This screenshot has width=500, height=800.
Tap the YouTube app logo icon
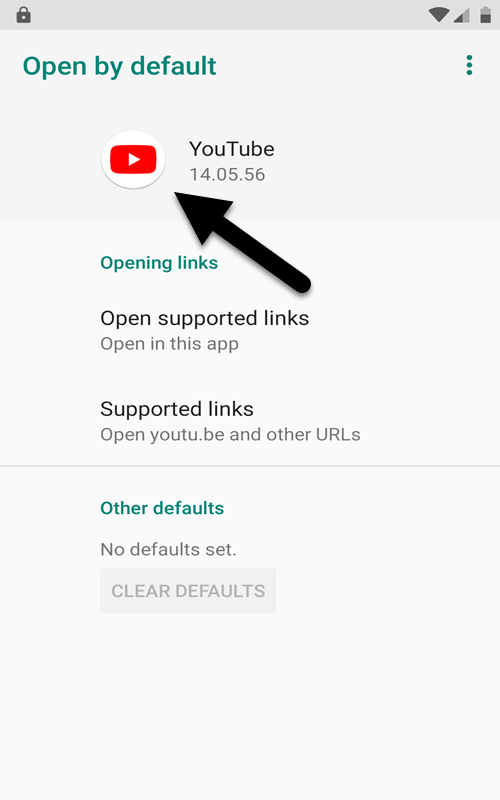click(133, 160)
